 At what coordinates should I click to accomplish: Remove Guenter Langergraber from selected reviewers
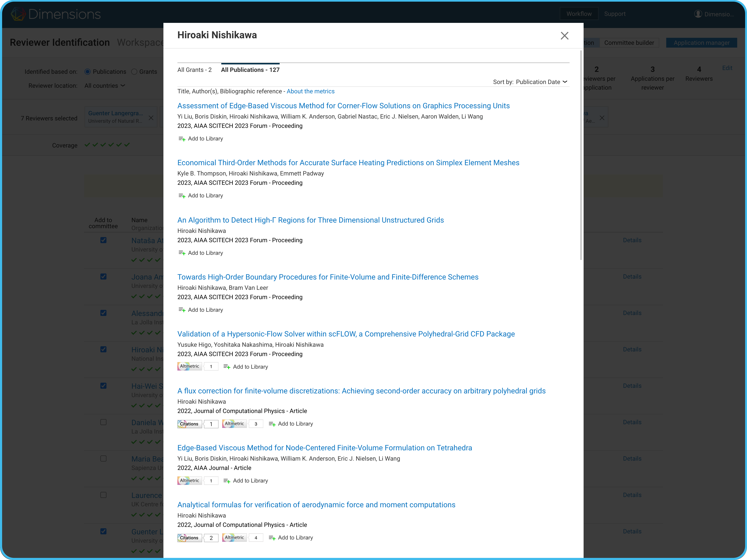point(151,118)
